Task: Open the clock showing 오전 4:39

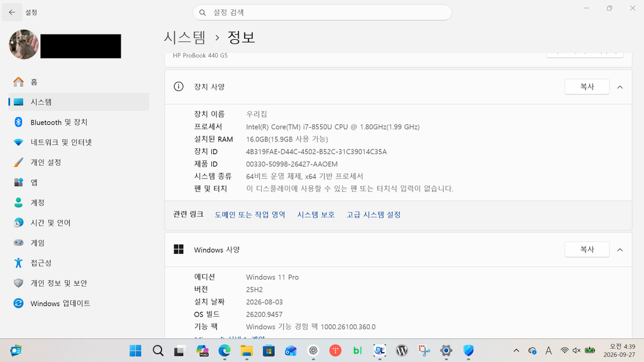Action: pyautogui.click(x=619, y=351)
